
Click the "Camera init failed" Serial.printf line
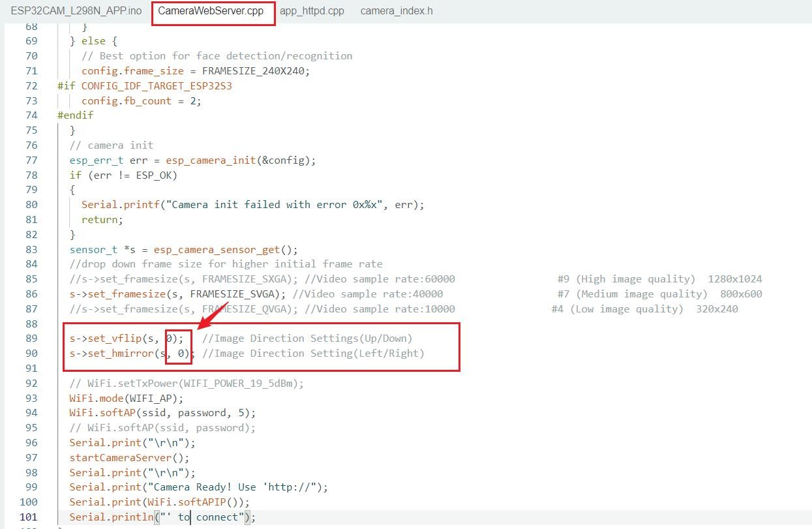pos(253,205)
